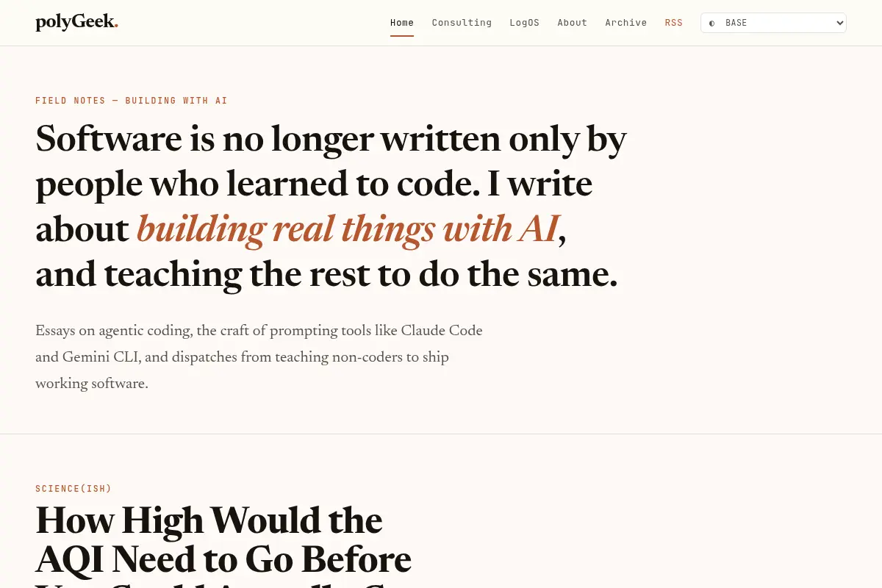Image resolution: width=882 pixels, height=588 pixels.
Task: Expand the theme selector using its chevron arrow
Action: (x=840, y=23)
